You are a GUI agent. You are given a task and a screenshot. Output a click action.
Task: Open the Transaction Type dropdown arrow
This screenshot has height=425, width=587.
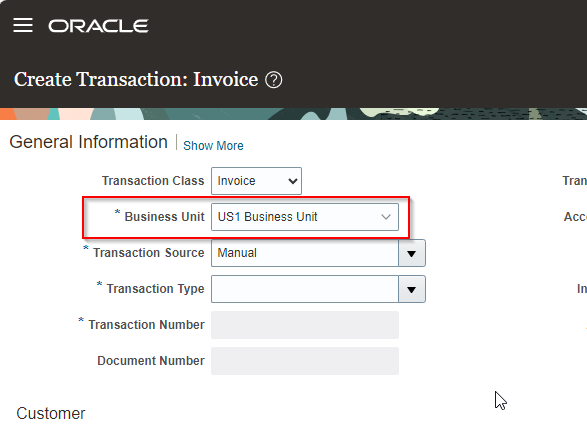pyautogui.click(x=412, y=289)
